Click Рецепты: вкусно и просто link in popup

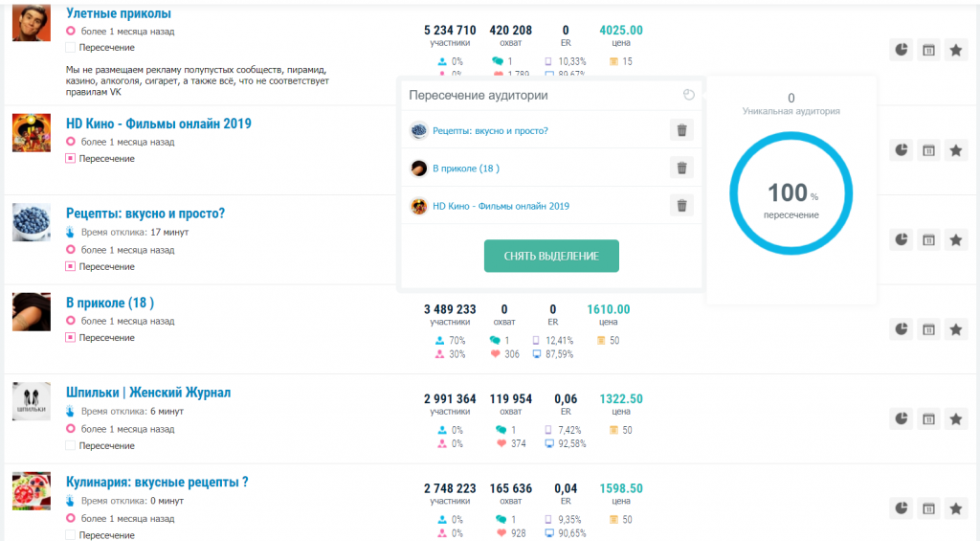(490, 130)
